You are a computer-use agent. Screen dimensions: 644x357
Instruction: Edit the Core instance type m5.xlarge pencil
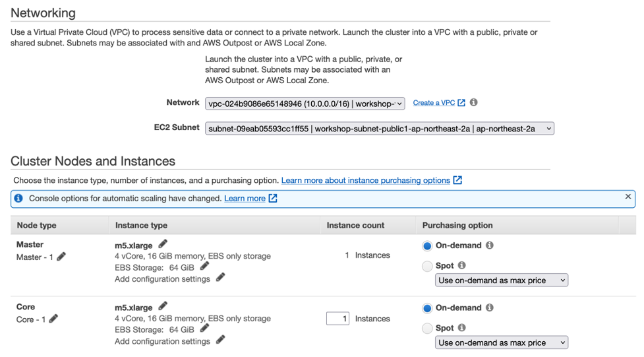click(163, 306)
